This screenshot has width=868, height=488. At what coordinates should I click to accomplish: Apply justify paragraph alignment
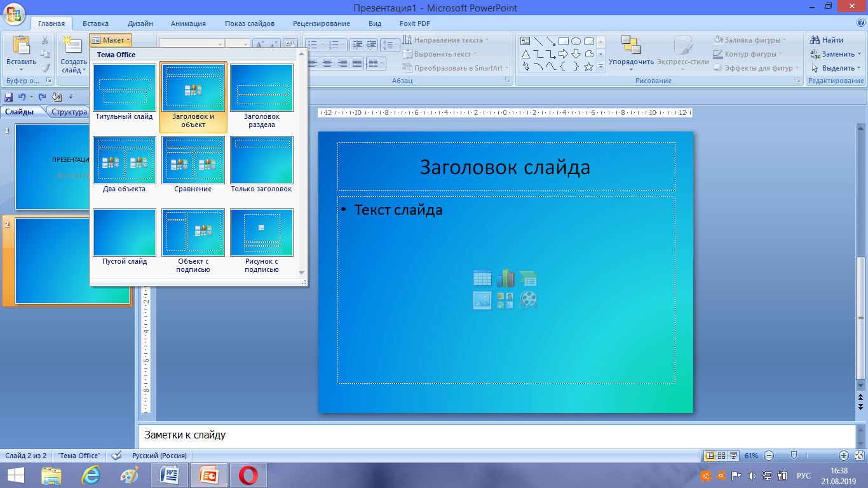[357, 64]
